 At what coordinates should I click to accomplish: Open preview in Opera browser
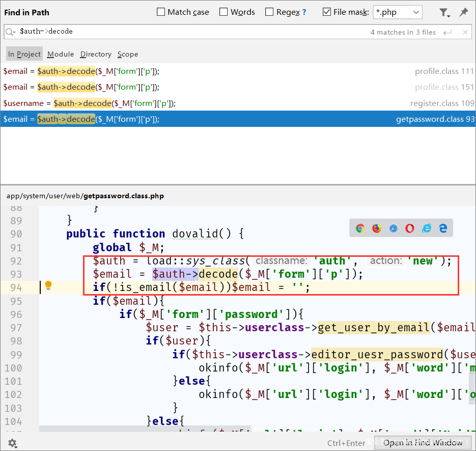pyautogui.click(x=410, y=228)
